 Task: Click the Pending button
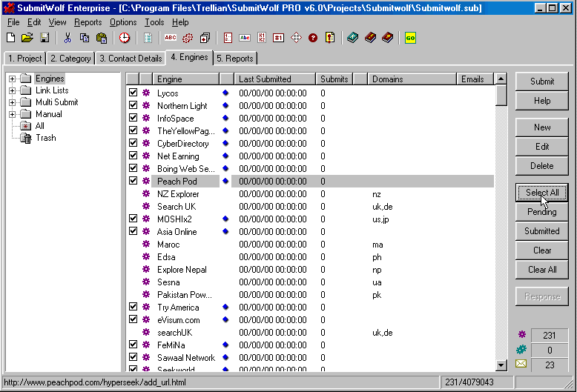[542, 212]
